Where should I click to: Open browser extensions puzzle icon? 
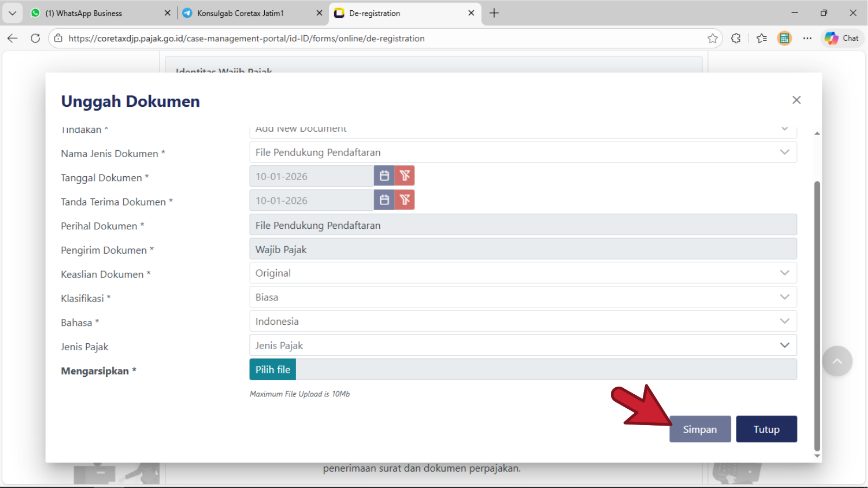pyautogui.click(x=736, y=38)
